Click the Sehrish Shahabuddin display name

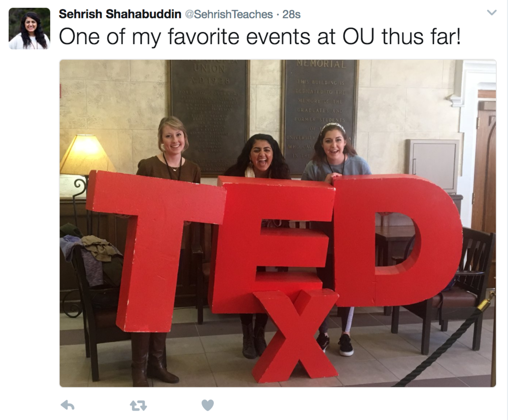(120, 14)
